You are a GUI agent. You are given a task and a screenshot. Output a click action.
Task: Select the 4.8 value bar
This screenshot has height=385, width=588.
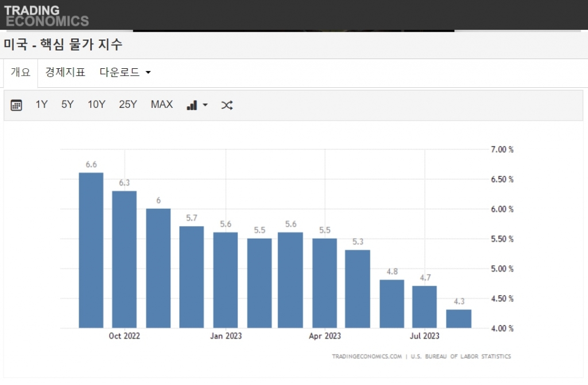392,304
